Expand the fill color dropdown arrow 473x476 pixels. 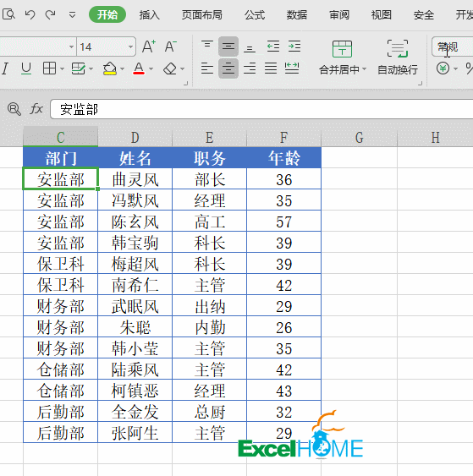[x=122, y=69]
